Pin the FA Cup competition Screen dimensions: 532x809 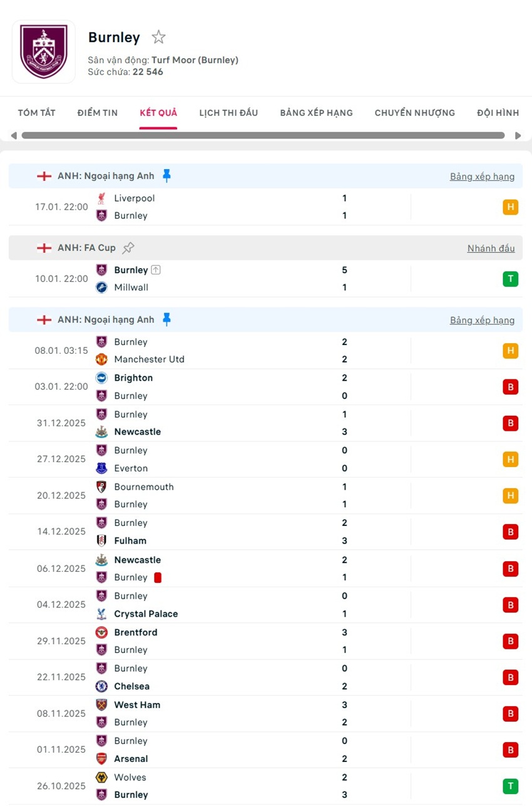pos(128,248)
